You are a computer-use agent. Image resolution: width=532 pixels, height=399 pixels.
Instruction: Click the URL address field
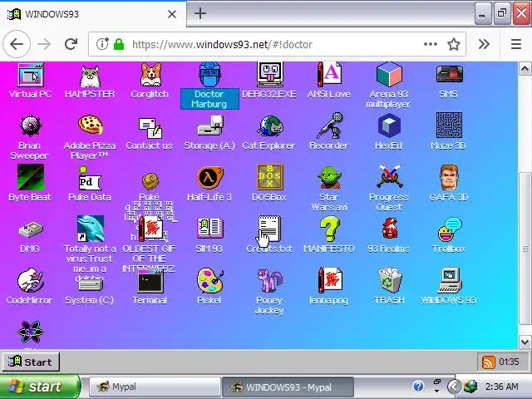click(x=277, y=44)
